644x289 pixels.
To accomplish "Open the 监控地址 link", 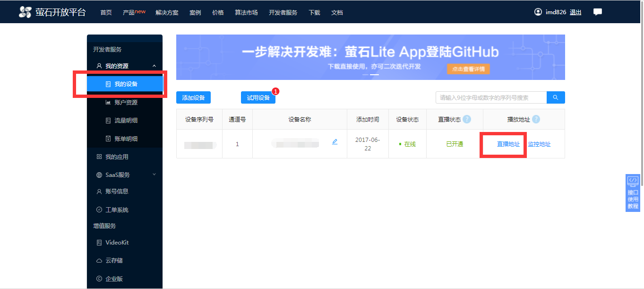I will 539,144.
